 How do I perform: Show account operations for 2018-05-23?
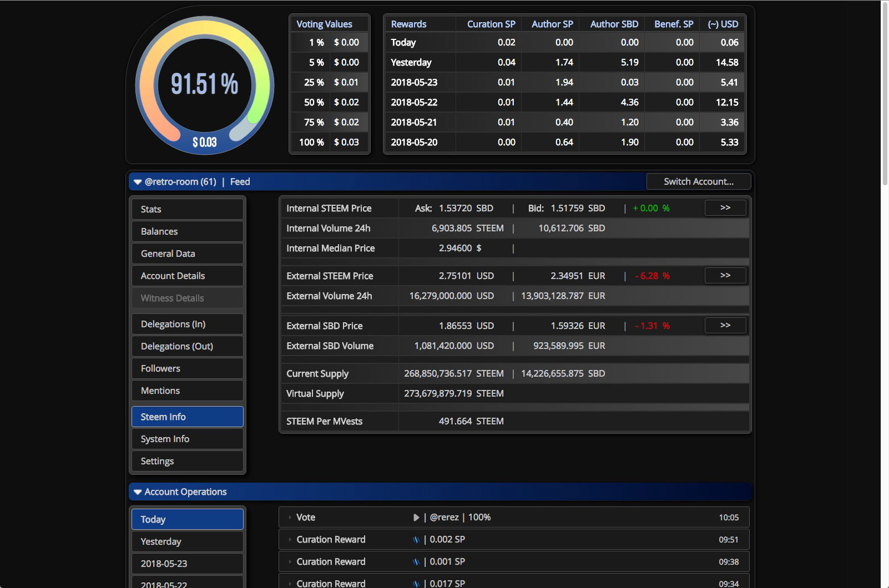[188, 564]
